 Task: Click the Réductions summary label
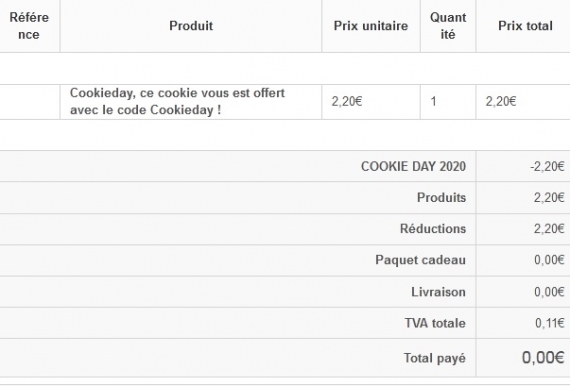tap(433, 229)
